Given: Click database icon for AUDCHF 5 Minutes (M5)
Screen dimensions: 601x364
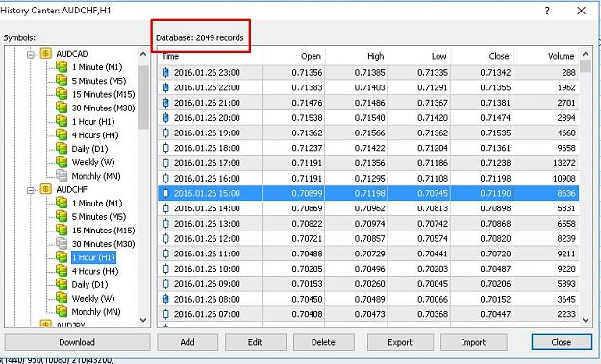Looking at the screenshot, I should click(x=62, y=217).
